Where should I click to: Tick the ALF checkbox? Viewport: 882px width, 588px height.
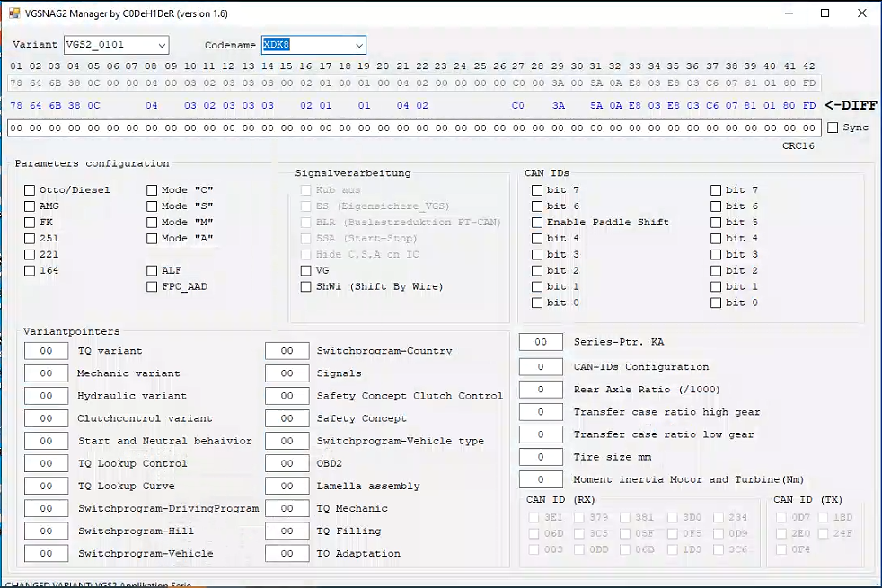pyautogui.click(x=154, y=271)
